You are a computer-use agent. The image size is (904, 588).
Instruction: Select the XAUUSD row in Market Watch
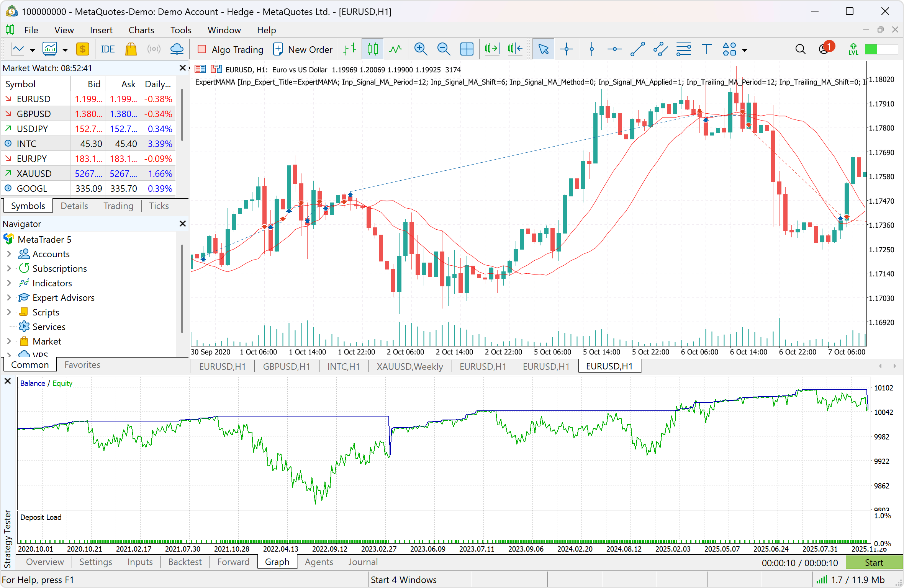coord(34,173)
